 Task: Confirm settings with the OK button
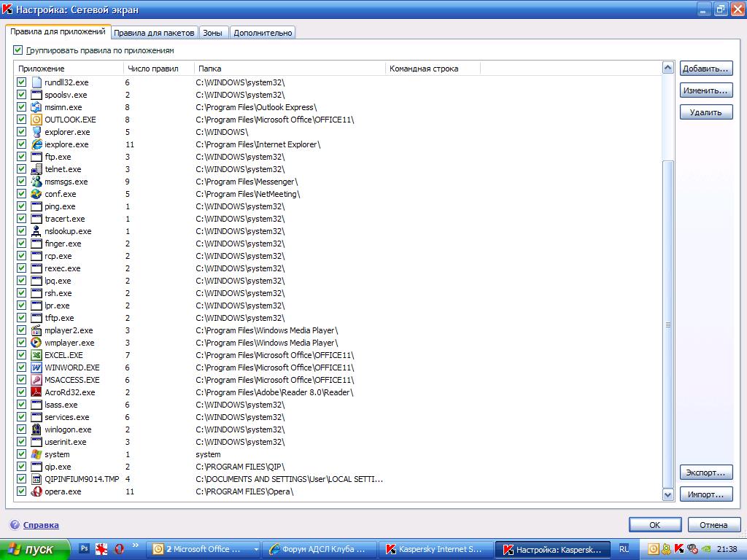(x=655, y=525)
